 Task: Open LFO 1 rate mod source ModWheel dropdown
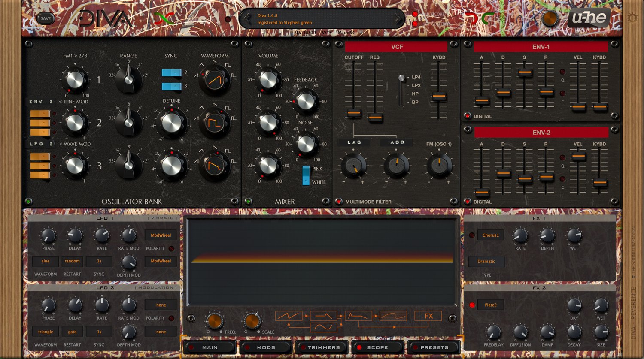coord(161,235)
